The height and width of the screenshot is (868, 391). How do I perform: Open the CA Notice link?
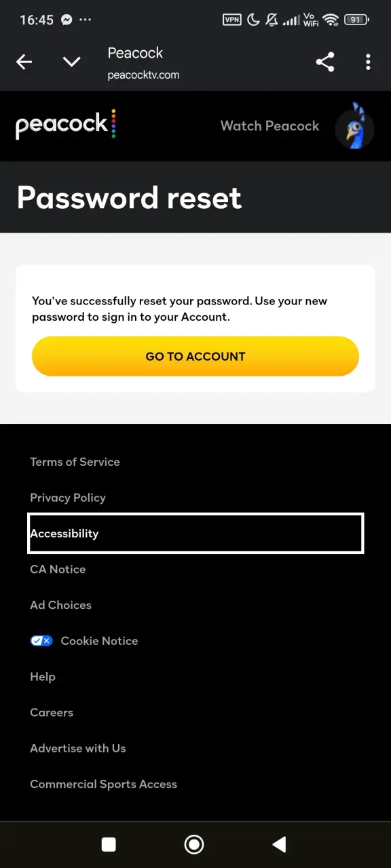tap(58, 570)
